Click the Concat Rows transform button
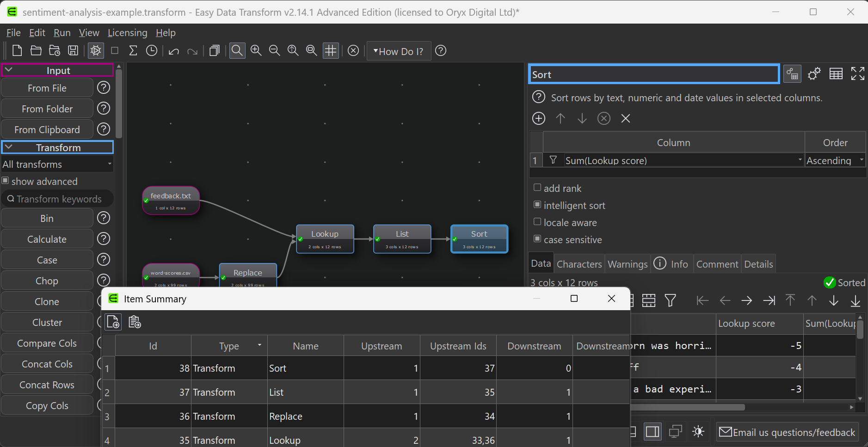 (x=47, y=385)
